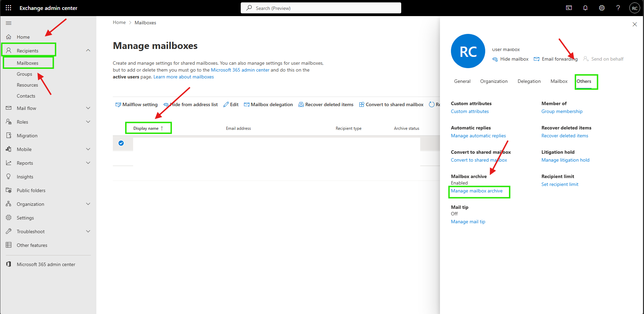
Task: Expand the Reports chevron
Action: coord(88,163)
